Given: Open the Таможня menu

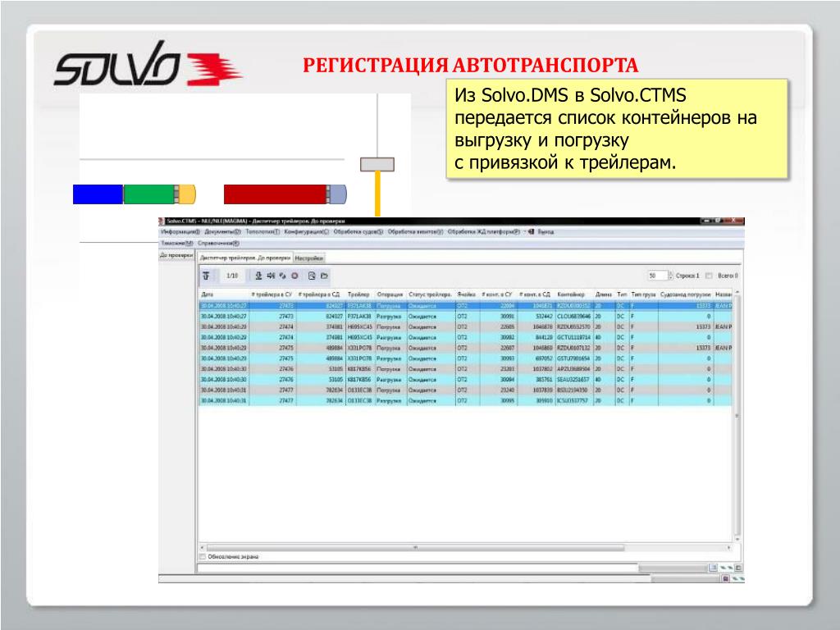Looking at the screenshot, I should (x=177, y=243).
